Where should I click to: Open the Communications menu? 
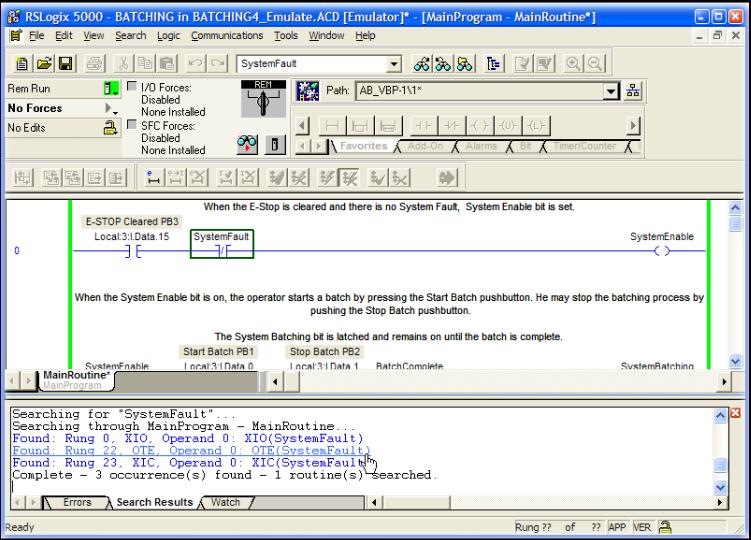tap(227, 35)
